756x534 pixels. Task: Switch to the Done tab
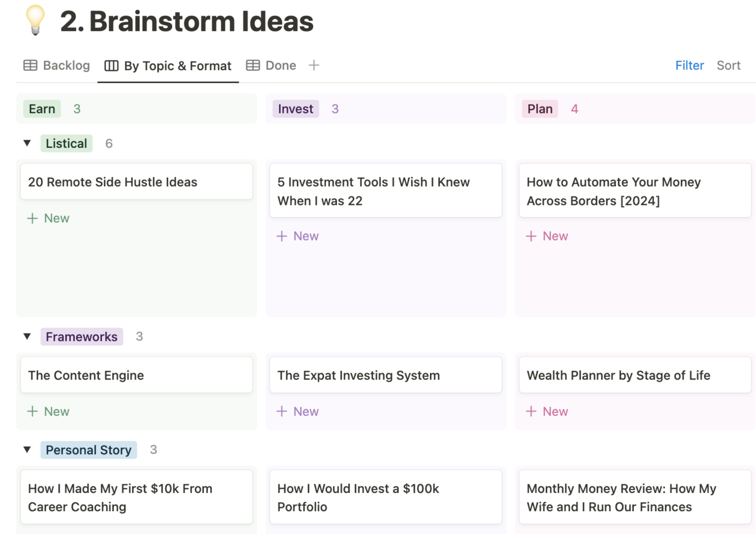pos(280,66)
